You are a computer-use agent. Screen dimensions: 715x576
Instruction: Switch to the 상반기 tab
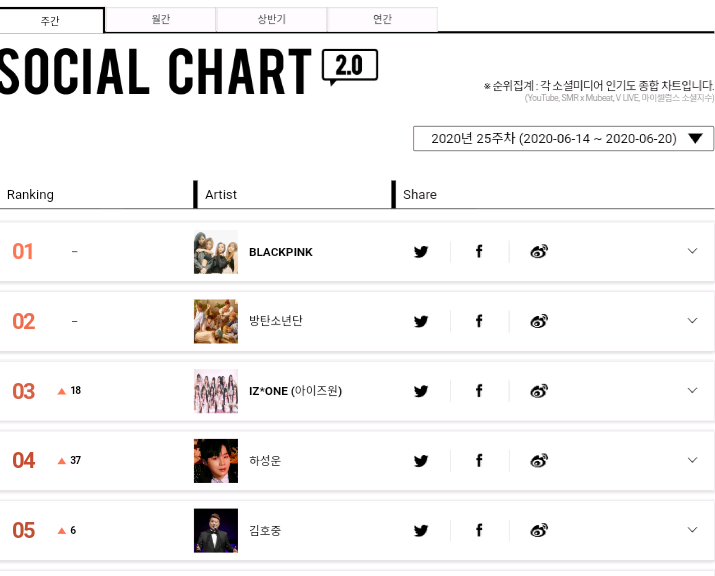(271, 20)
